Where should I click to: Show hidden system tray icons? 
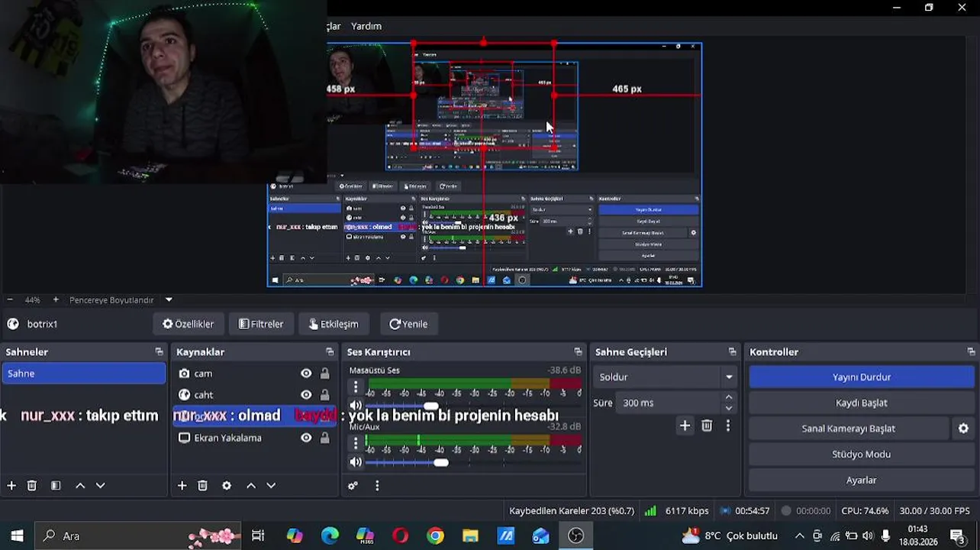(799, 536)
